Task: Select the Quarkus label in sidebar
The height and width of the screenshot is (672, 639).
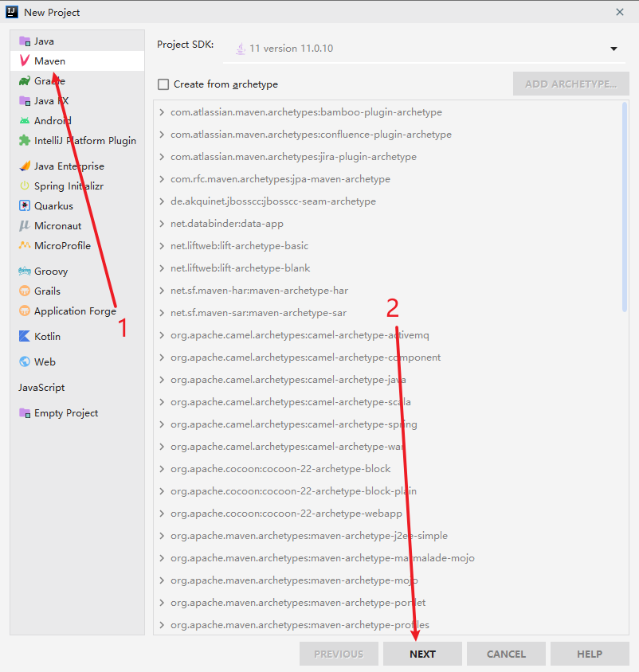Action: click(53, 205)
